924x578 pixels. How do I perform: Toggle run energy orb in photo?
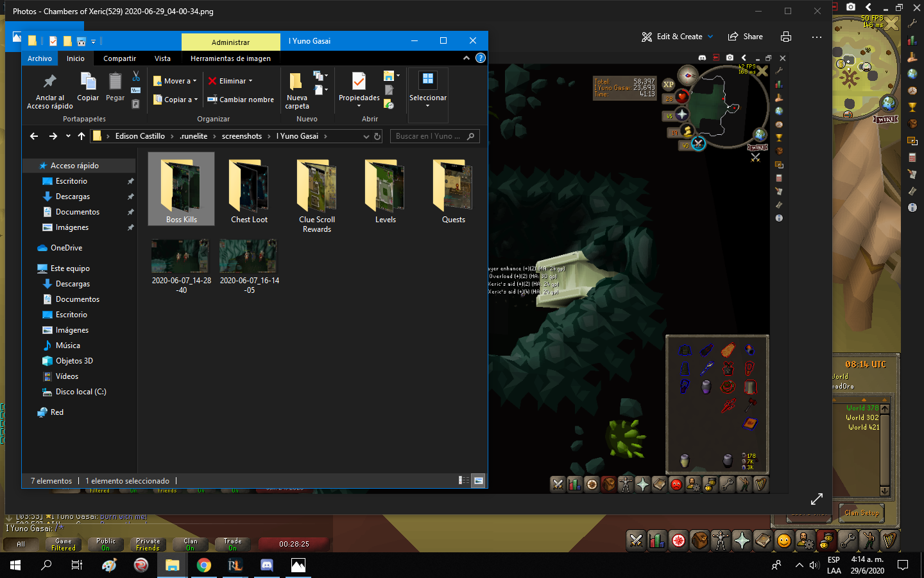(x=687, y=131)
